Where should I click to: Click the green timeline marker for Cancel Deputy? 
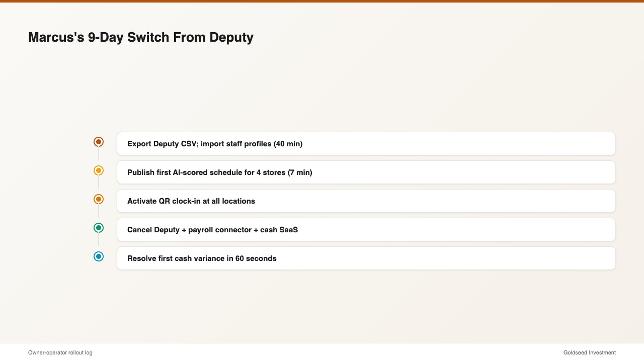click(99, 228)
